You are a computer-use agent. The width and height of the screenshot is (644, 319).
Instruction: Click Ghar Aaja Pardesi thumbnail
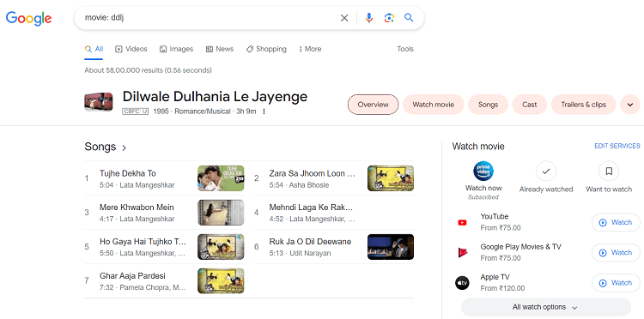click(x=221, y=281)
